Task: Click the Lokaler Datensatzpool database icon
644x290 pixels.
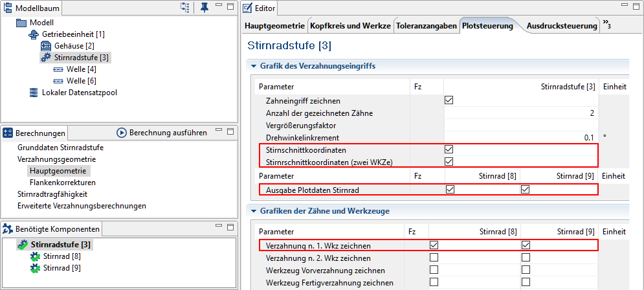Action: 34,93
